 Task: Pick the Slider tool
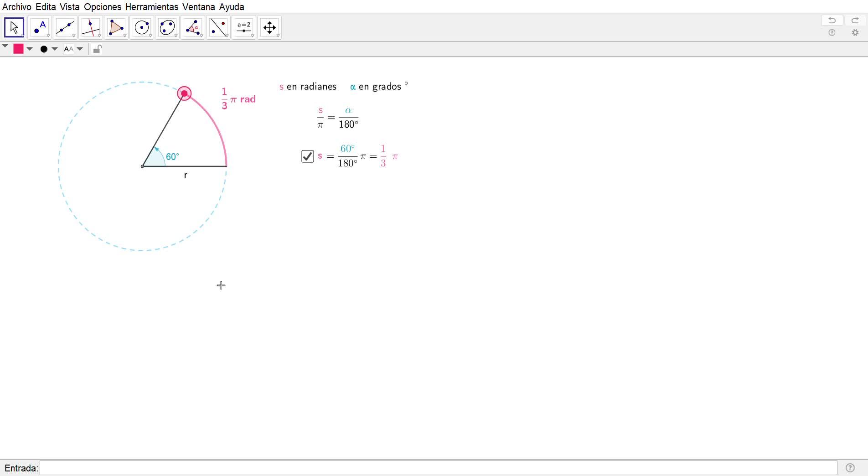tap(244, 28)
